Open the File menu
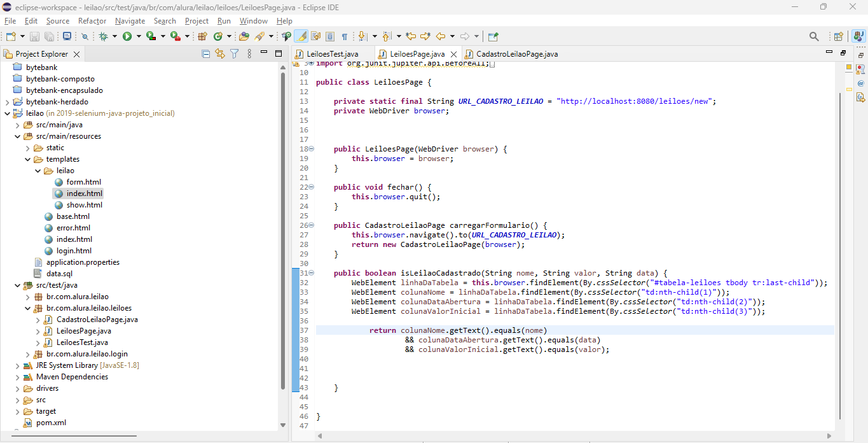This screenshot has width=868, height=443. (10, 21)
